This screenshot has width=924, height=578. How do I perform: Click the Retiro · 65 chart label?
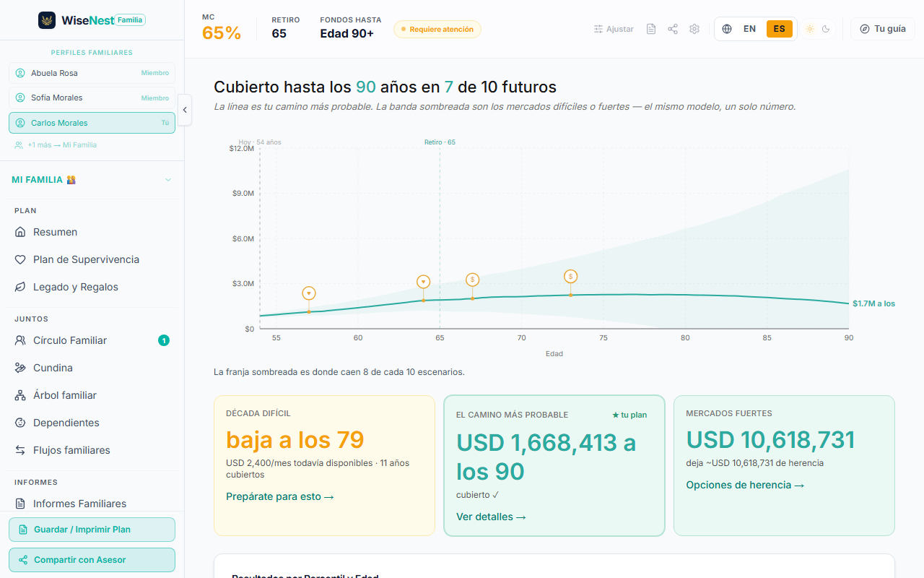point(440,142)
